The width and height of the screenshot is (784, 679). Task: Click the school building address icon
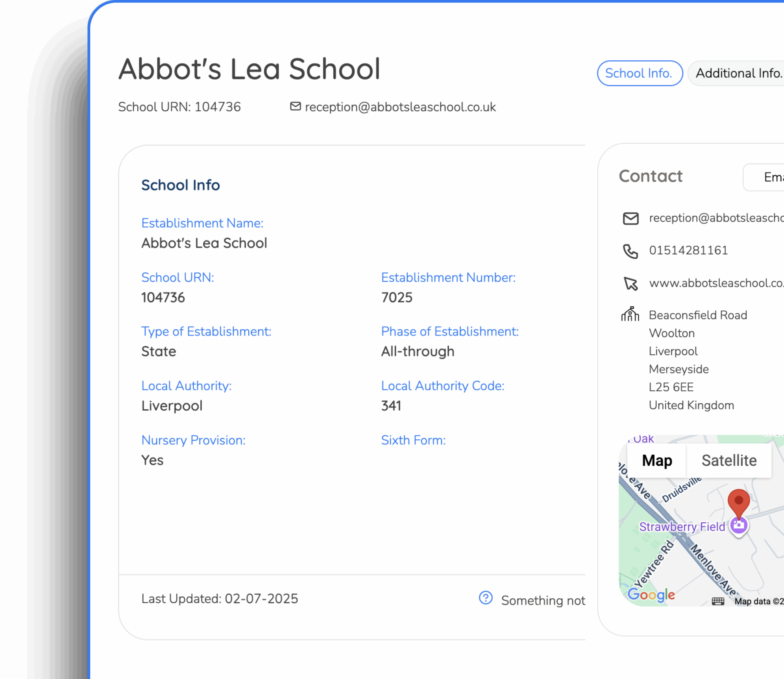[630, 314]
